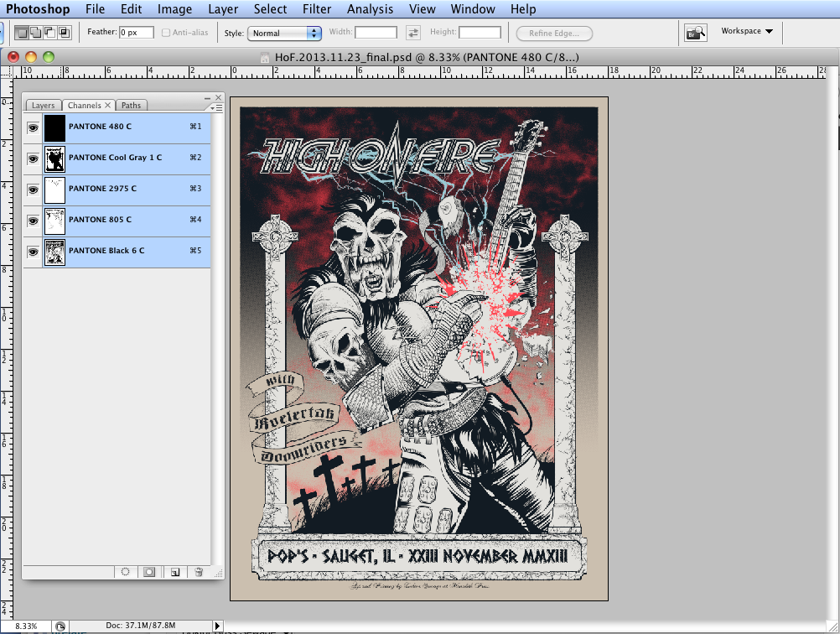Viewport: 840px width, 634px height.
Task: Hide the PANTONE 805 C channel
Action: pyautogui.click(x=34, y=221)
